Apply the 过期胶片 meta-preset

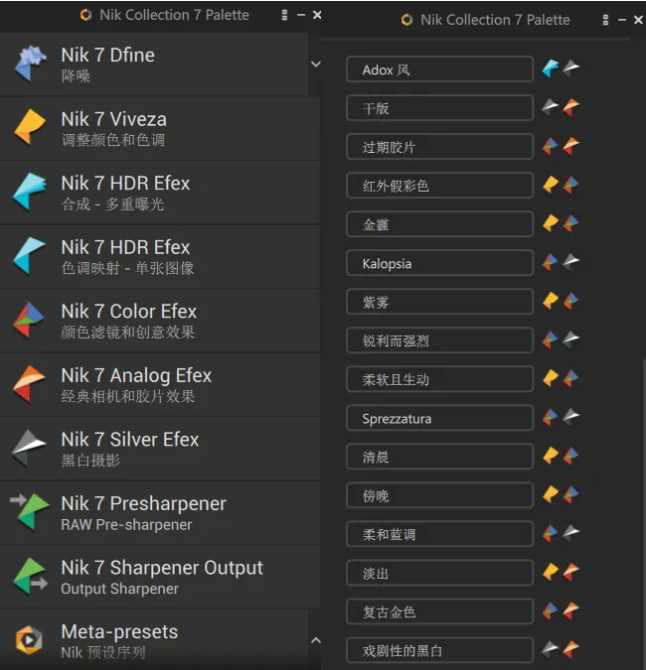[440, 147]
